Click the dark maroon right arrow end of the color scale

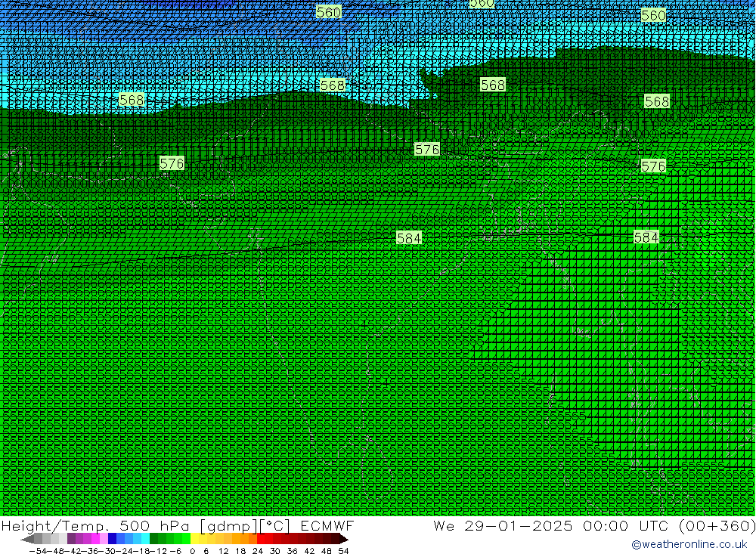click(343, 539)
